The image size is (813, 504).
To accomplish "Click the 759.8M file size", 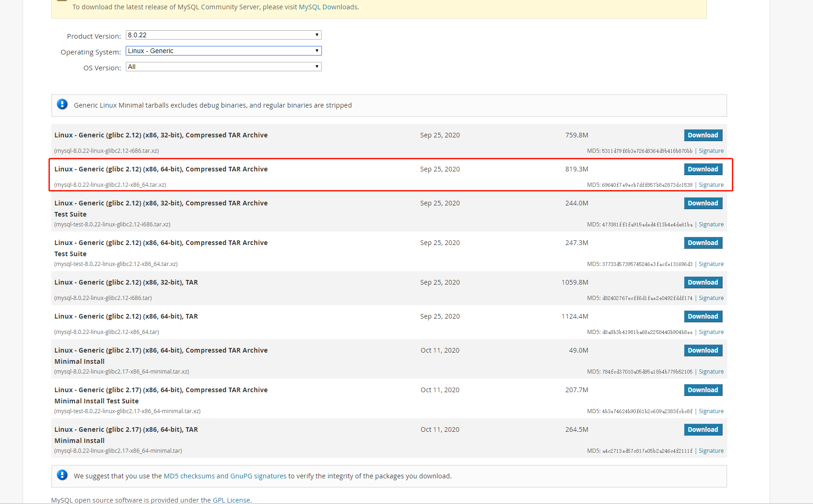I will (x=577, y=135).
